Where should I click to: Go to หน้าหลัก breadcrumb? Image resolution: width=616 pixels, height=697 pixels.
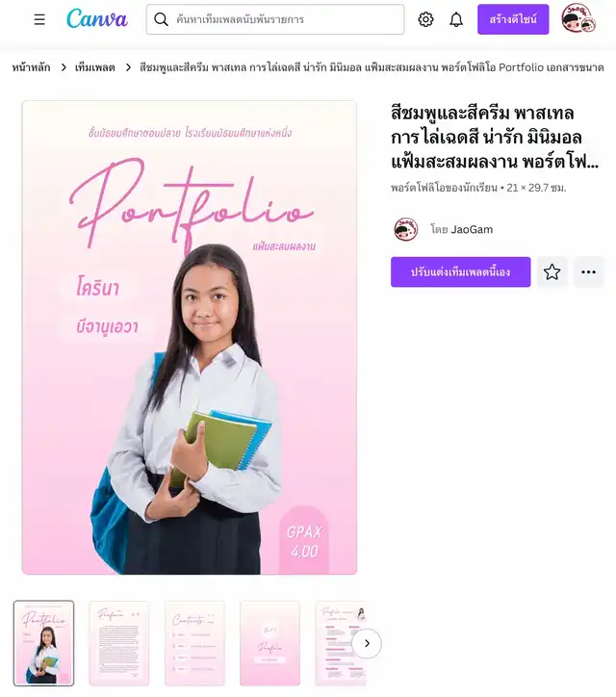pyautogui.click(x=31, y=67)
